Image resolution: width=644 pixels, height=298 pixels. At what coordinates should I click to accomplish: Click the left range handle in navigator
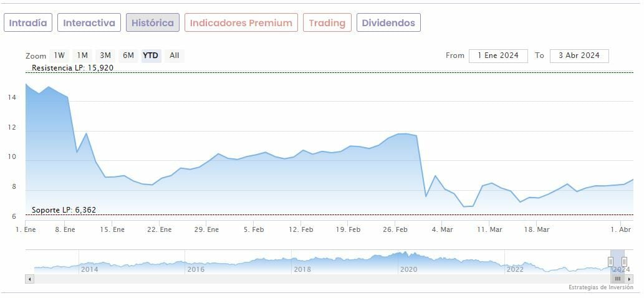pyautogui.click(x=610, y=262)
